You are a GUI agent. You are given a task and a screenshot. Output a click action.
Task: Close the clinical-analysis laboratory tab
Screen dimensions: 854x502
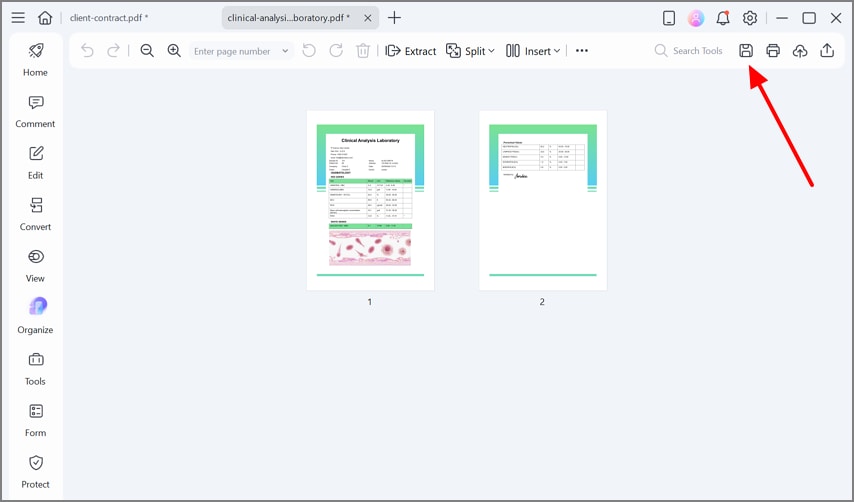(x=368, y=18)
